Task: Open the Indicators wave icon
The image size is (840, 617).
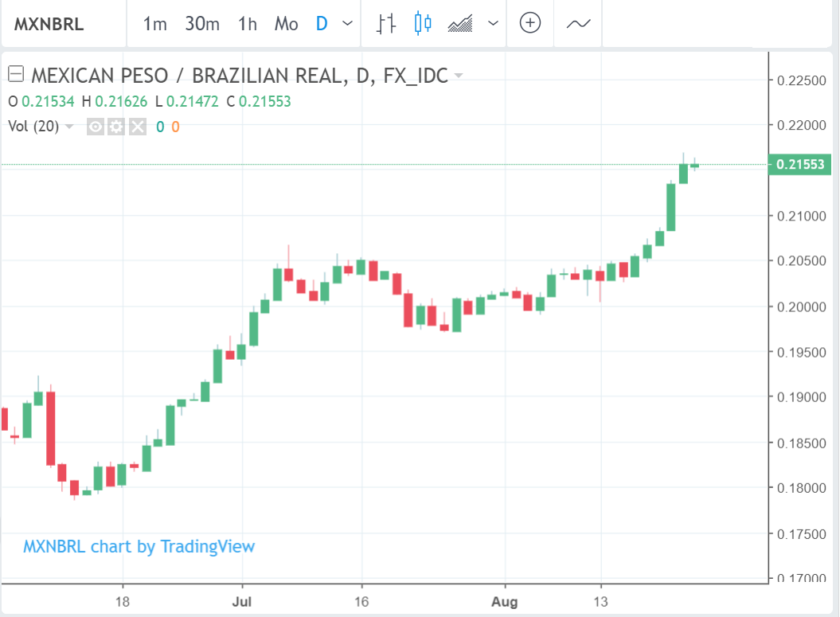Action: 578,24
